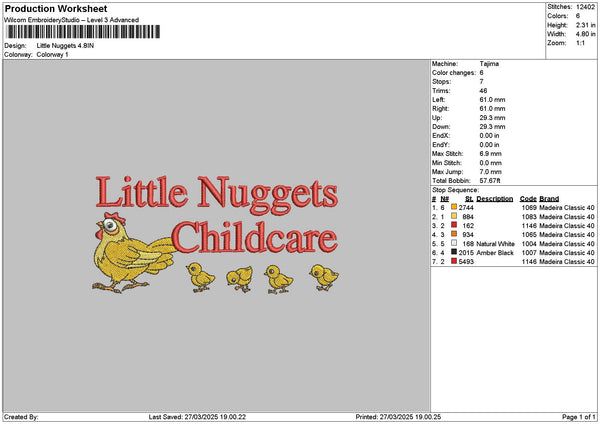Click the Max Stitch value 6.9 mm

click(490, 154)
